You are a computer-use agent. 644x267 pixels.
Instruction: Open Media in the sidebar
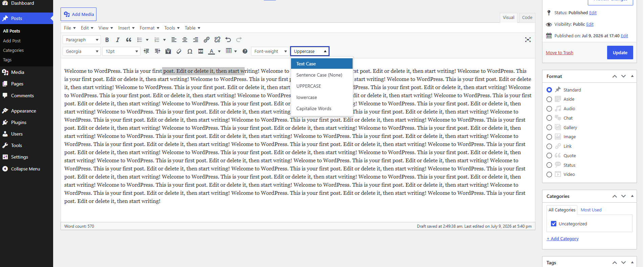pos(18,72)
